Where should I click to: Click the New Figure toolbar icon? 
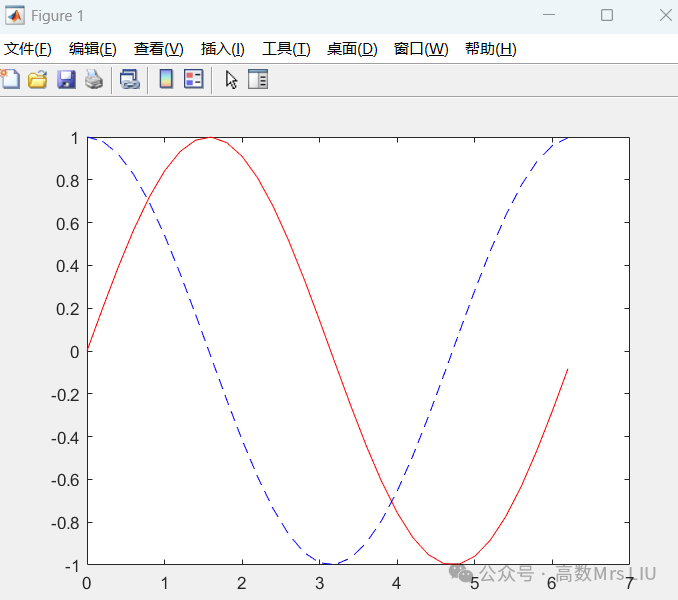[10, 80]
